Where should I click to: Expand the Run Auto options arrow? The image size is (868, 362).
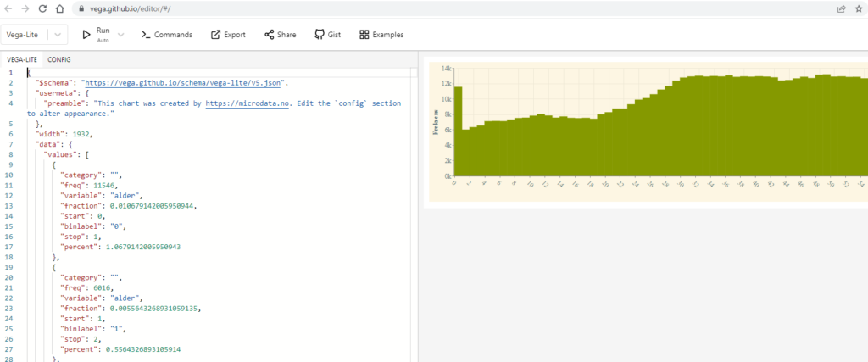120,35
